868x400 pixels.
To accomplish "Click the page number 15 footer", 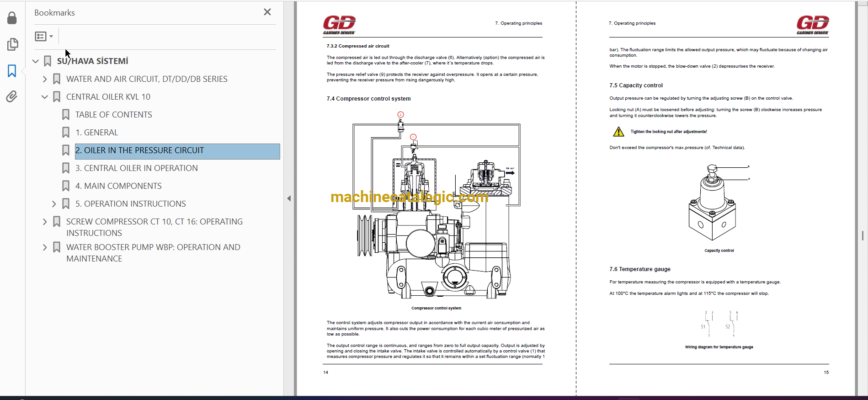I will point(826,373).
